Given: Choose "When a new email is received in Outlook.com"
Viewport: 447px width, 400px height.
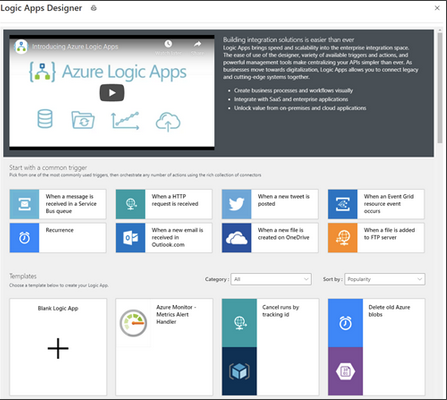Looking at the screenshot, I should 177,237.
